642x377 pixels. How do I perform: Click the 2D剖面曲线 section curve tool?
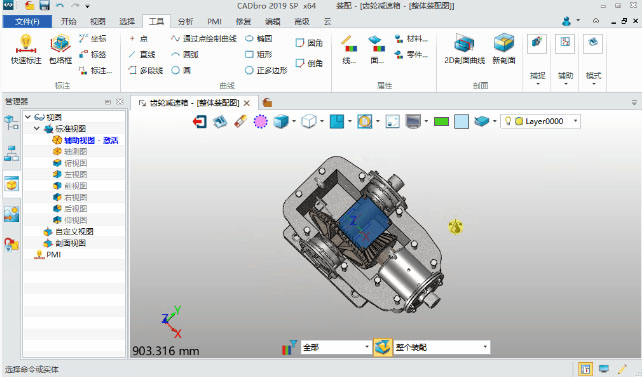(465, 49)
